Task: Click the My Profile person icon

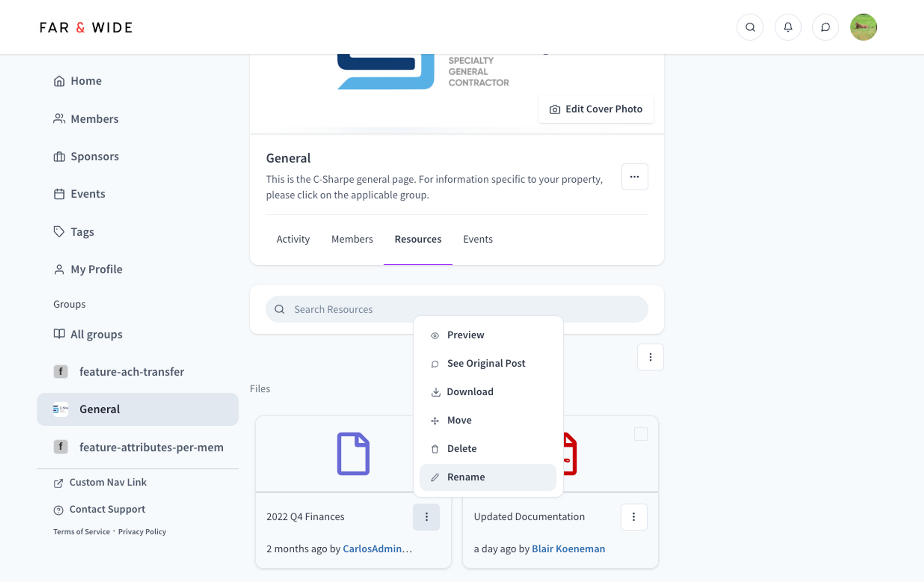Action: [59, 270]
